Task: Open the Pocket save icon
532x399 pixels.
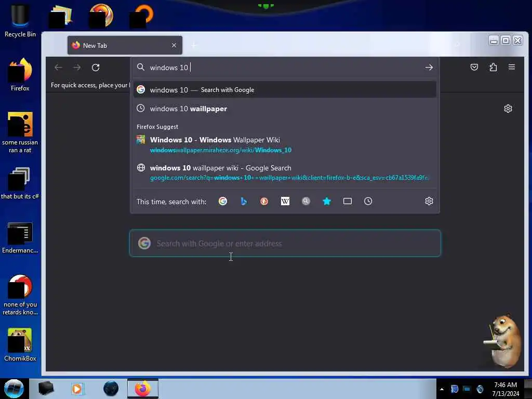Action: click(x=474, y=67)
